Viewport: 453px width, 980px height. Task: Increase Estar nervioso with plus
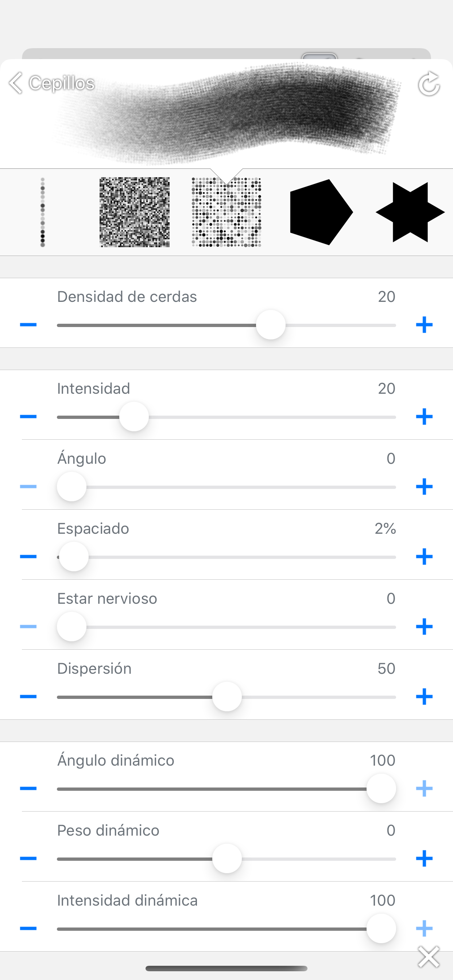pyautogui.click(x=424, y=627)
